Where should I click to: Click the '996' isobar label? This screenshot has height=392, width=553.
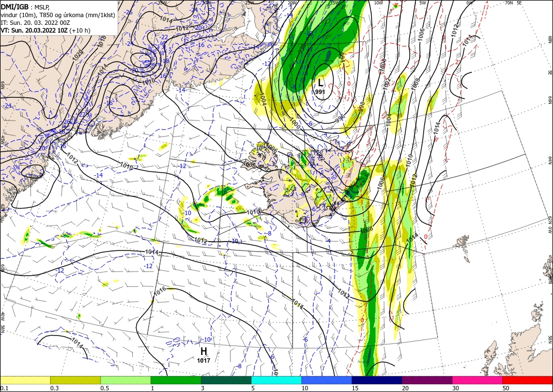(x=340, y=118)
